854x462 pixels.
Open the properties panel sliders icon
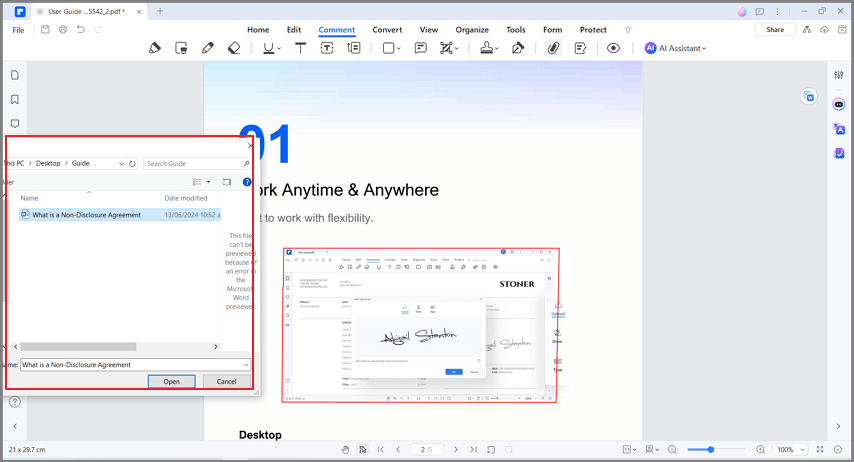(x=839, y=75)
